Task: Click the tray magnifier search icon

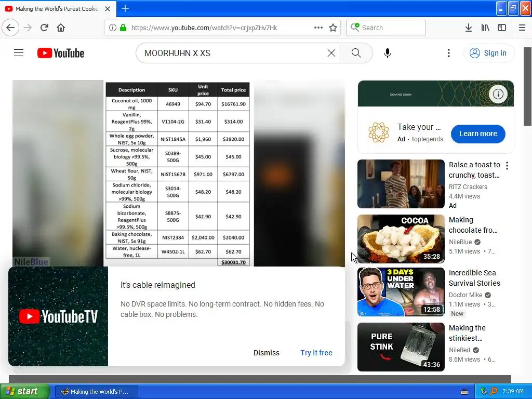Action: (x=494, y=391)
